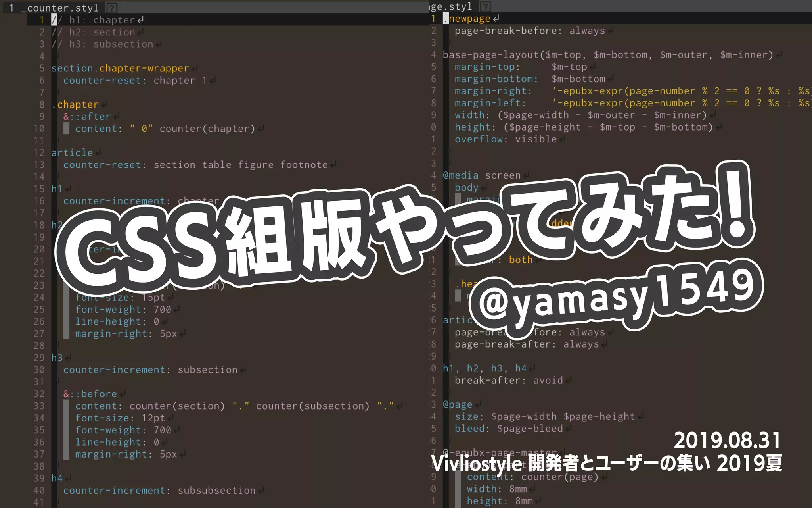Click line number 12 in left pane

click(x=39, y=153)
